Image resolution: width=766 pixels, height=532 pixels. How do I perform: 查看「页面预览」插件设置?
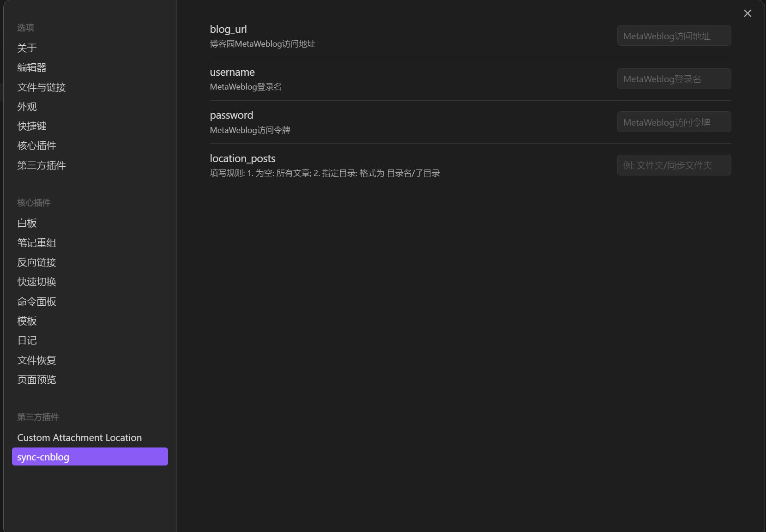click(x=36, y=380)
